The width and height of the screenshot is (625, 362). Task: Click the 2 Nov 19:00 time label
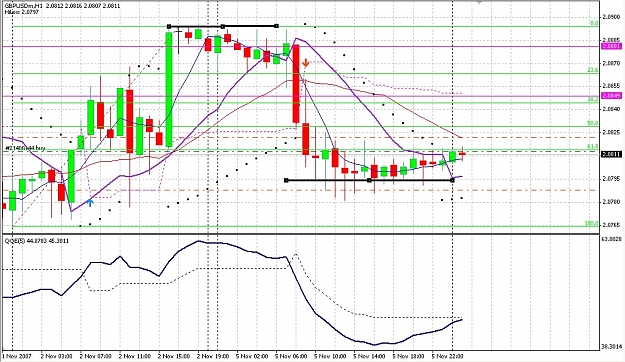pyautogui.click(x=213, y=356)
